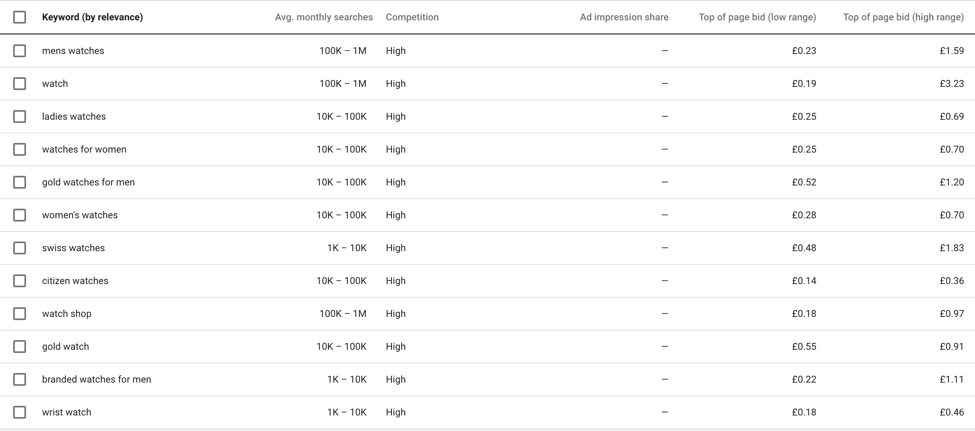
Task: Sort by 'Avg. monthly searches' column
Action: click(x=323, y=17)
